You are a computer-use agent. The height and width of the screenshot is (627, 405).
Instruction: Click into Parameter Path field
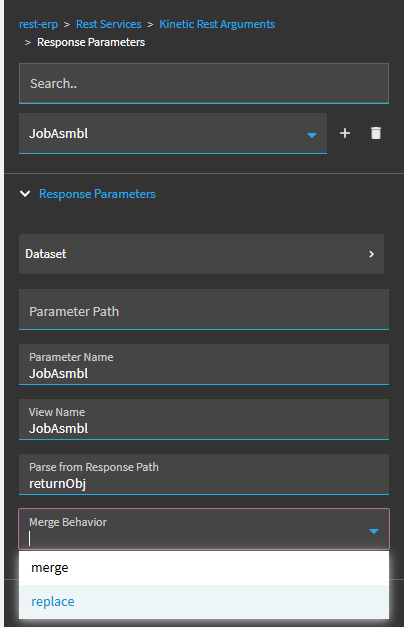204,310
